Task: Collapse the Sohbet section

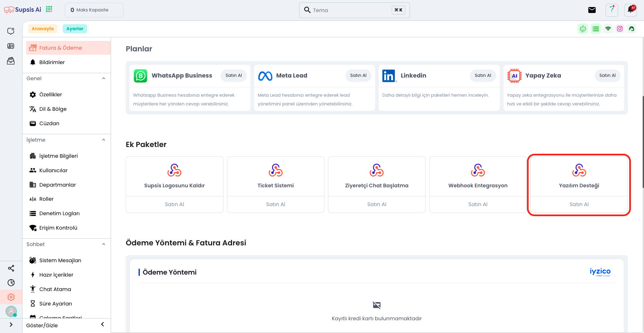Action: point(104,244)
